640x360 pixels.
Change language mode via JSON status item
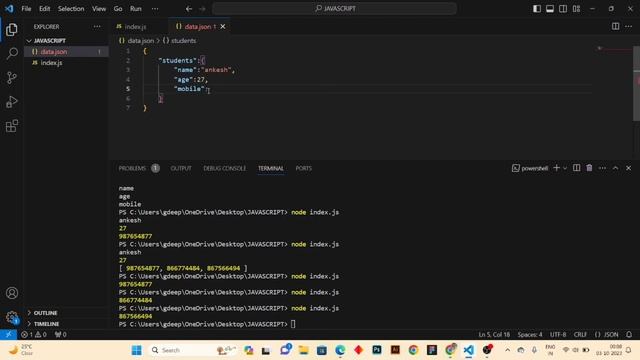(x=607, y=334)
